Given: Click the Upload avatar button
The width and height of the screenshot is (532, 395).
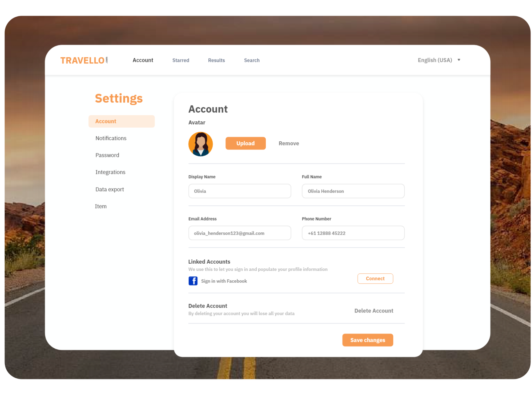Looking at the screenshot, I should 245,143.
